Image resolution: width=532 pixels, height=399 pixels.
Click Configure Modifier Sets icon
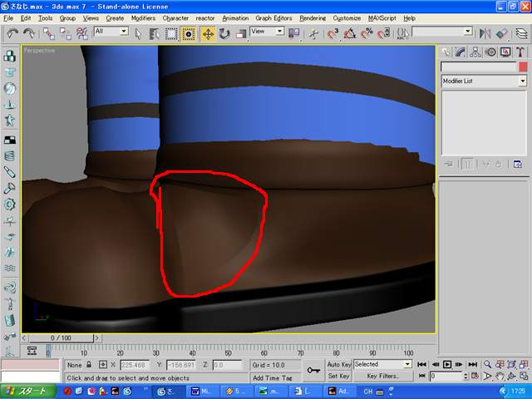tap(518, 165)
